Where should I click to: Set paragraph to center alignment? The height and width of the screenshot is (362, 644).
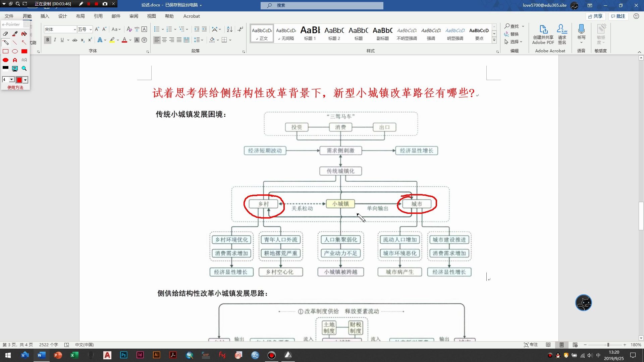click(x=164, y=40)
